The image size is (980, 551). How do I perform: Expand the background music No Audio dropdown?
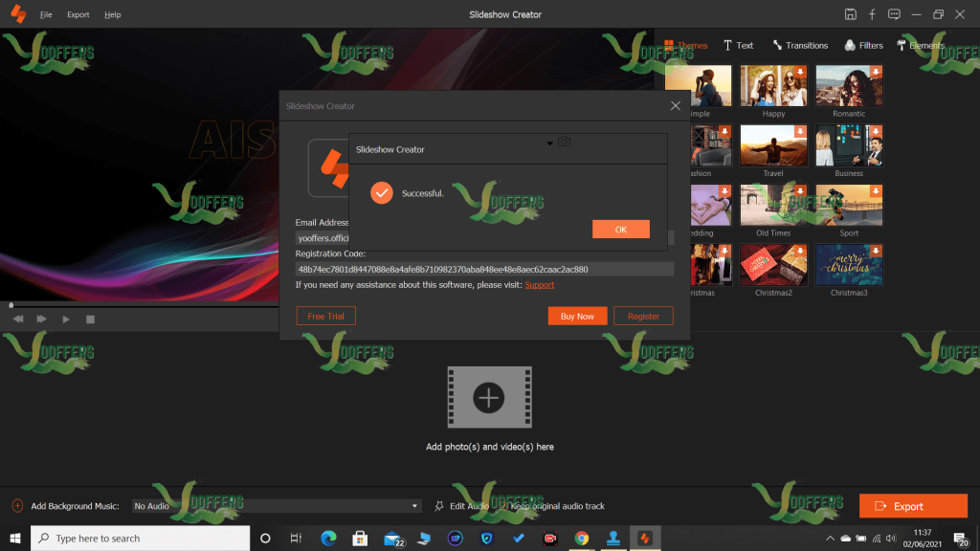414,506
